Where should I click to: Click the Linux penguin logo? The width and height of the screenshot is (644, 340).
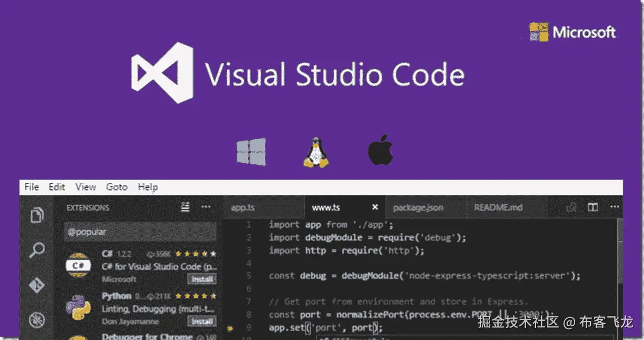316,152
